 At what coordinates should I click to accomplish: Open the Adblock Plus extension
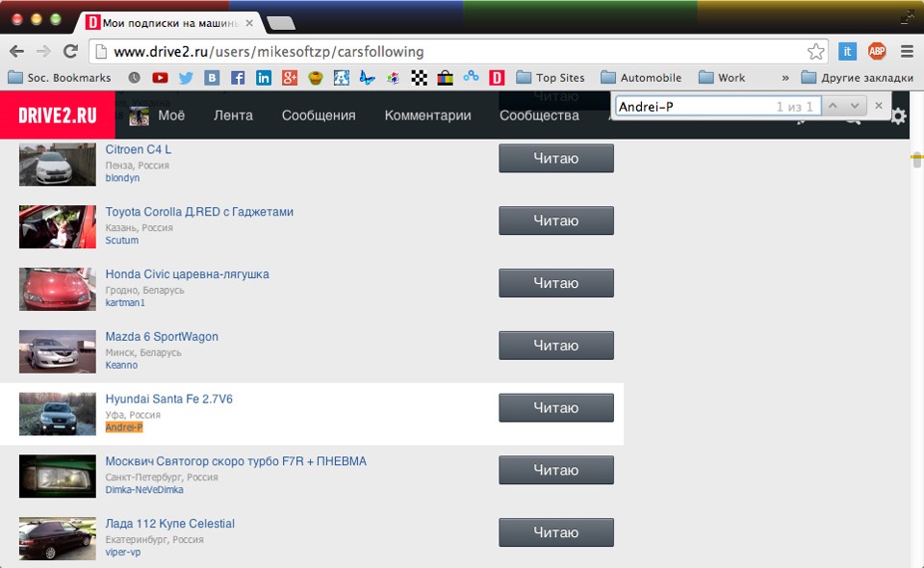point(877,52)
